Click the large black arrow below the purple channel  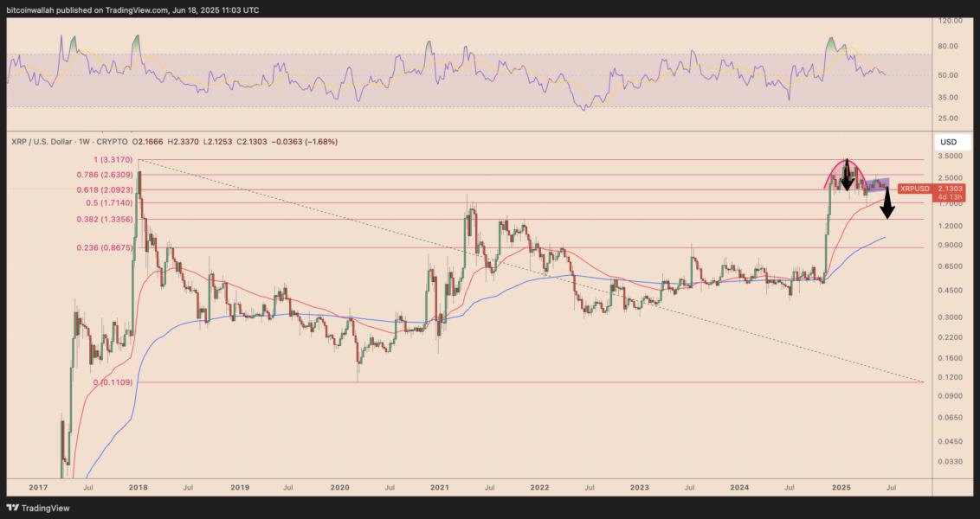coord(887,207)
